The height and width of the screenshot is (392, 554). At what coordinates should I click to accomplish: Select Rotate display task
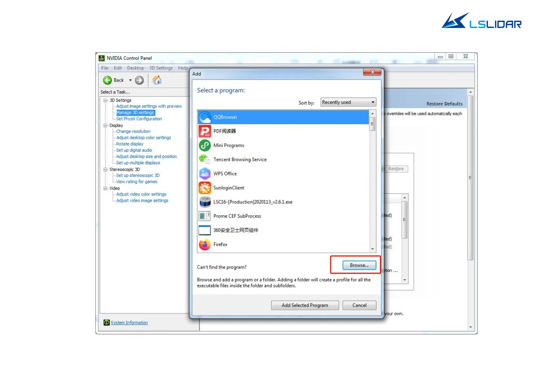coord(130,144)
